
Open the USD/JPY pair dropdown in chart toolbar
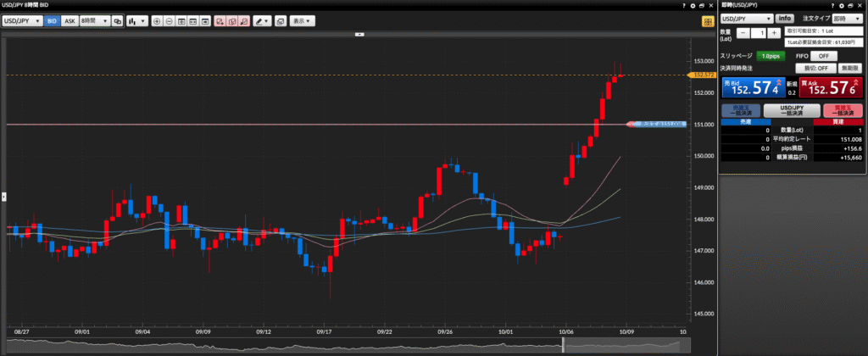point(23,20)
